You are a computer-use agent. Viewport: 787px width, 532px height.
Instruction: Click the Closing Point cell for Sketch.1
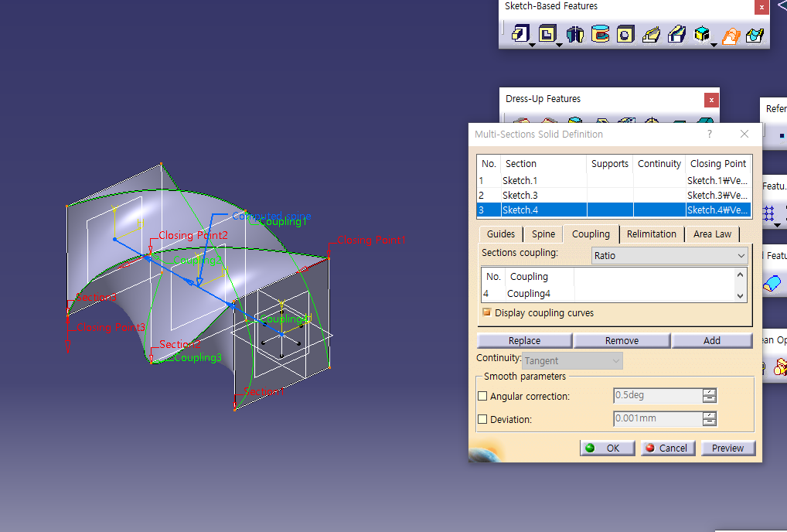[717, 181]
